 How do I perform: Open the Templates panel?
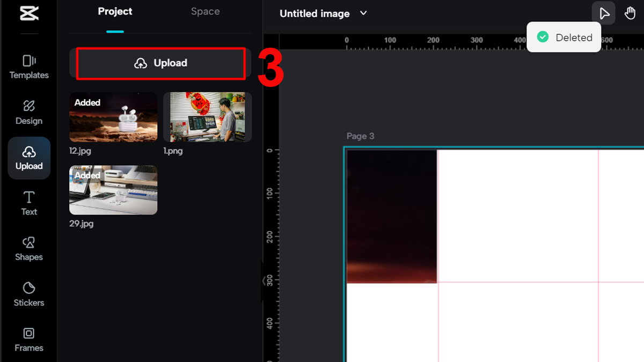coord(29,67)
